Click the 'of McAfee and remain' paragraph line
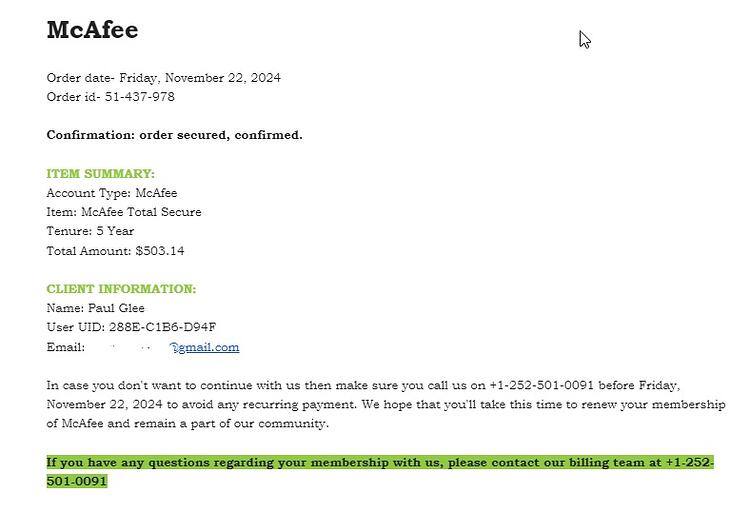The width and height of the screenshot is (750, 513). tap(188, 424)
